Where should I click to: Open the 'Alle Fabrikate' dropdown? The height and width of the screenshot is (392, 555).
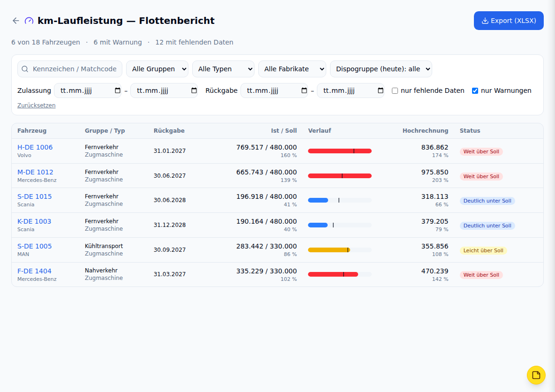pyautogui.click(x=292, y=69)
